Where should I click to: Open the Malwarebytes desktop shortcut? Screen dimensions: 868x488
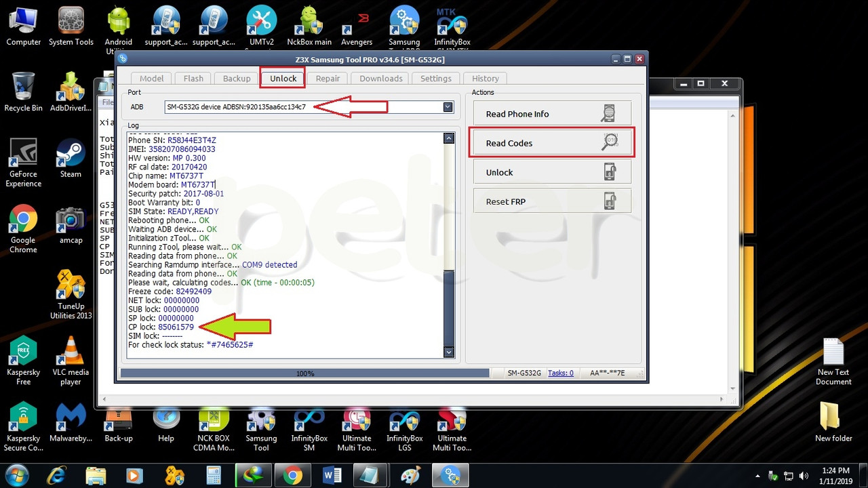coord(71,422)
